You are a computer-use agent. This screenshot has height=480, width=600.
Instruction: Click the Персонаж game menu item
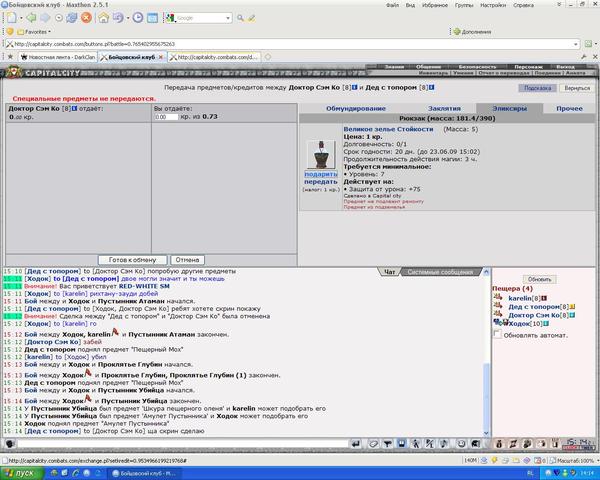(528, 67)
